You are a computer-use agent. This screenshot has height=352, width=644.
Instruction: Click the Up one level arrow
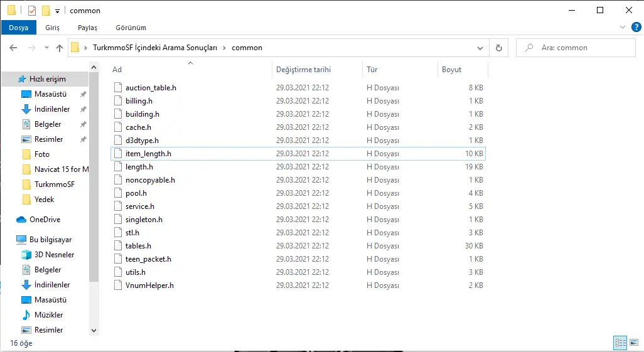pos(60,48)
